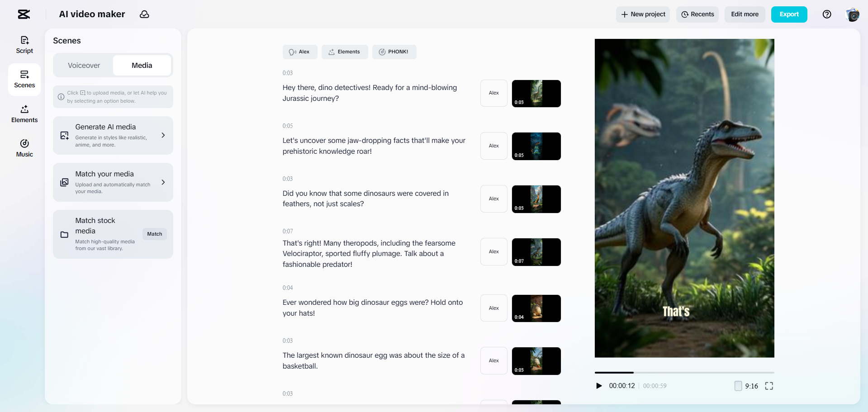Open the Music panel in sidebar

pyautogui.click(x=24, y=148)
